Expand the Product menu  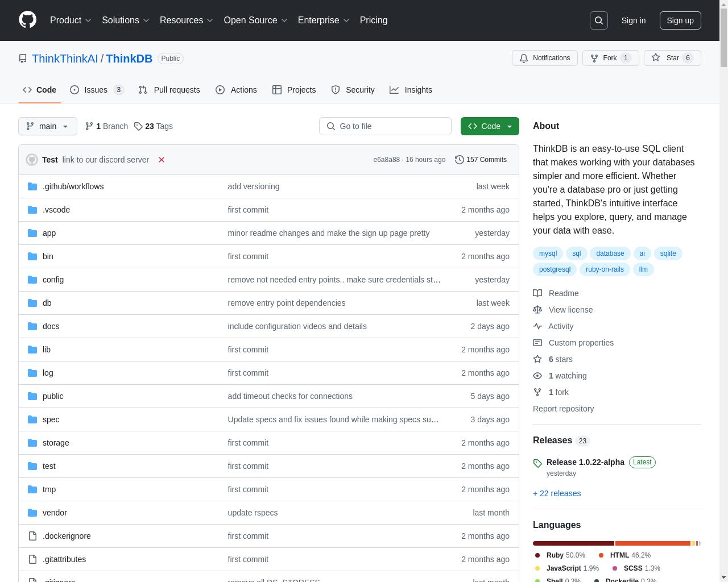tap(71, 20)
